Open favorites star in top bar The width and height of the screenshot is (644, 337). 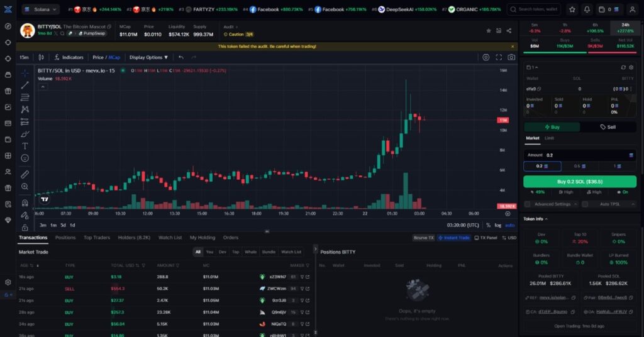point(572,9)
